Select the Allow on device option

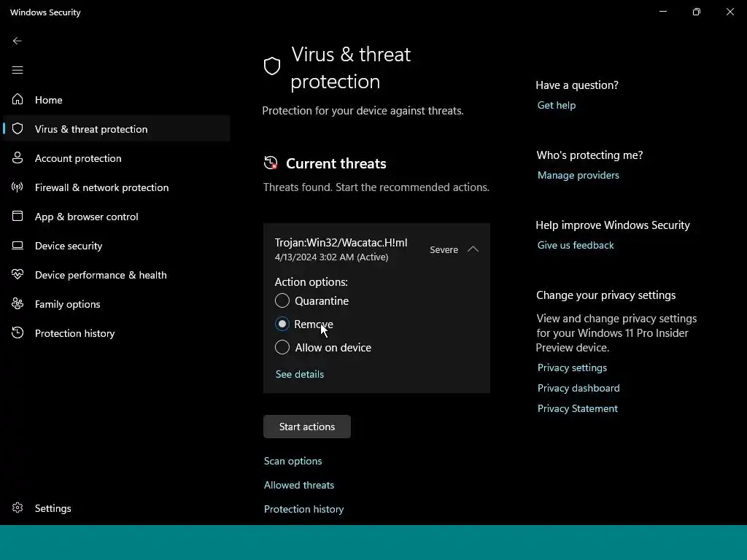(x=323, y=347)
